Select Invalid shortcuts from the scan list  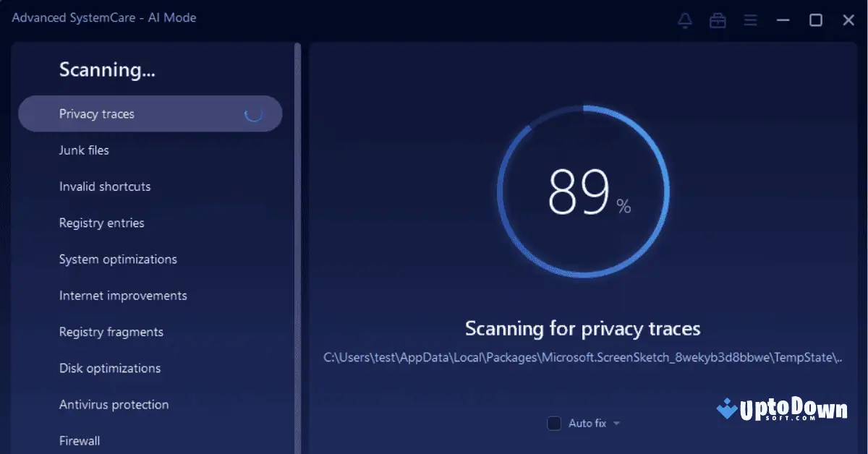104,187
